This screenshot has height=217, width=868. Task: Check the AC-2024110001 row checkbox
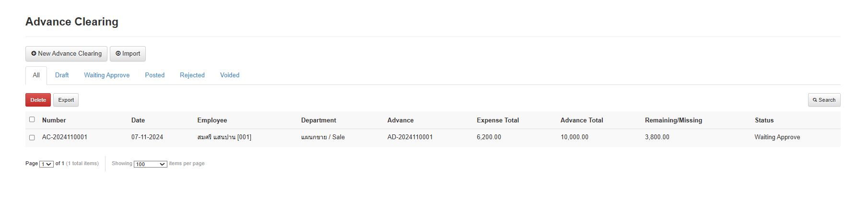[x=32, y=138]
